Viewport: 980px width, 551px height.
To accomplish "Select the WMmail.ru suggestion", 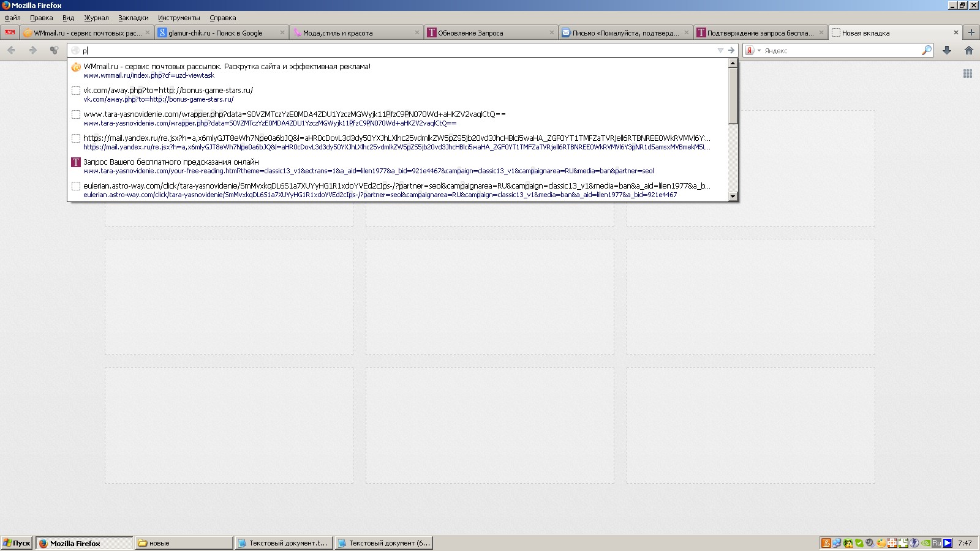I will (398, 70).
